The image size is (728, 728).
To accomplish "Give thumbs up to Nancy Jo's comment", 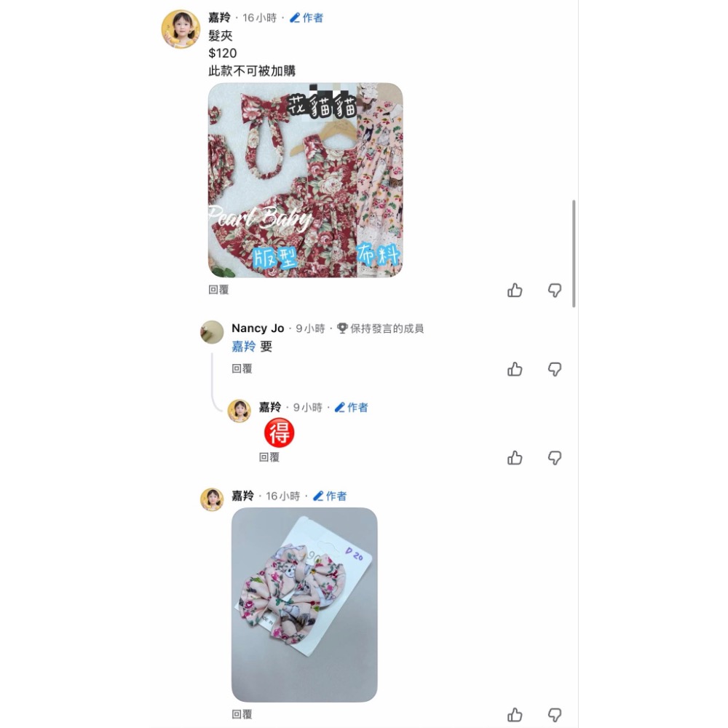I will click(515, 370).
